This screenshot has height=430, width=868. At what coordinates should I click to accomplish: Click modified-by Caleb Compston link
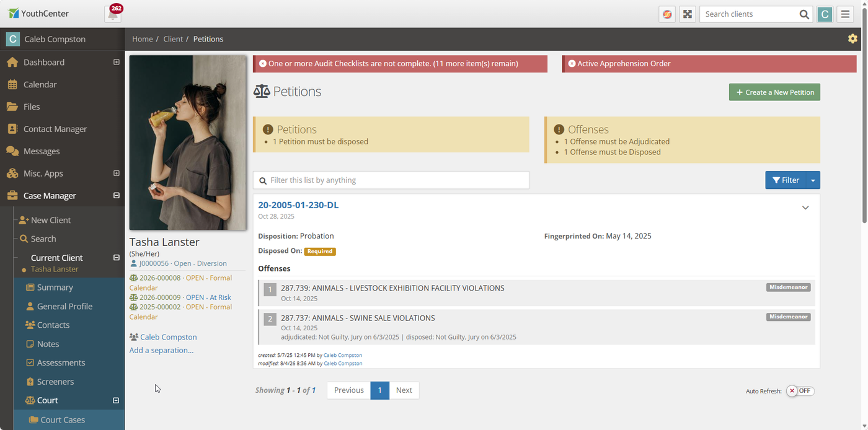tap(343, 363)
